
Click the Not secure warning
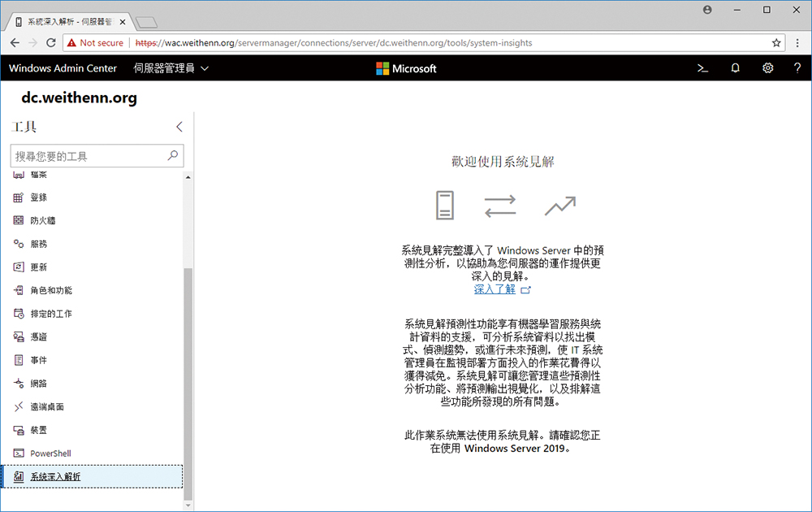point(95,43)
